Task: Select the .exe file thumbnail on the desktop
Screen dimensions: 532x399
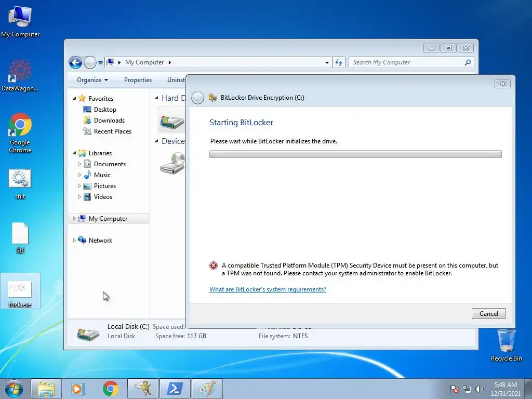Action: click(20, 291)
